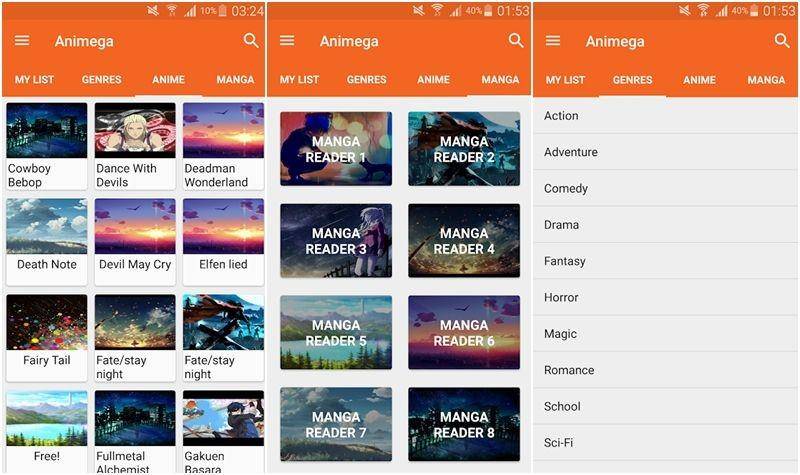The width and height of the screenshot is (800, 475).
Task: Open Manga Reader 2 tile
Action: [464, 149]
